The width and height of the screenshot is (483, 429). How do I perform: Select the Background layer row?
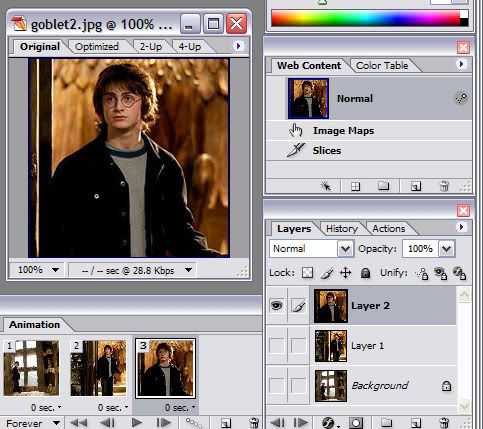point(361,385)
